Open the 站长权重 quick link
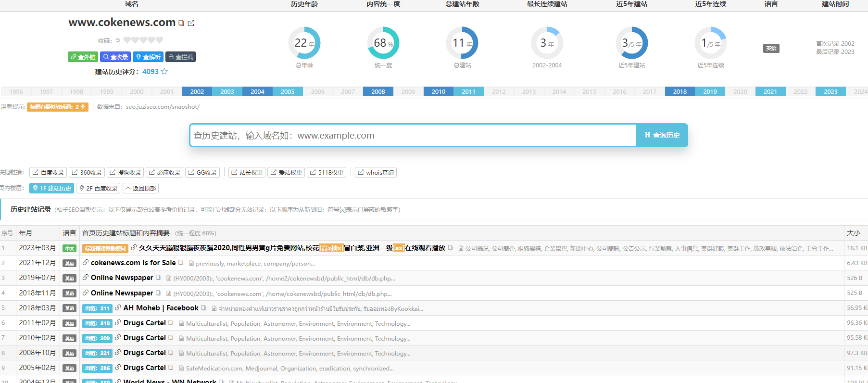This screenshot has height=383, width=868. point(247,172)
